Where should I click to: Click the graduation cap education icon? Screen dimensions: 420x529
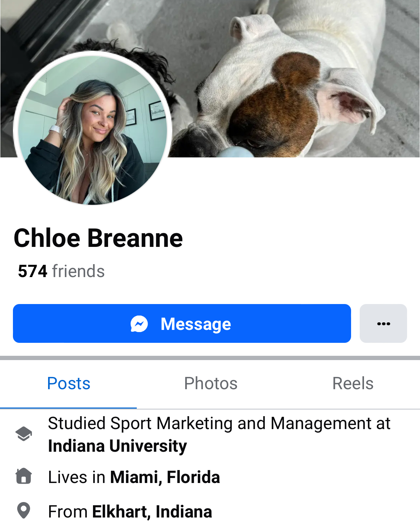click(x=24, y=434)
